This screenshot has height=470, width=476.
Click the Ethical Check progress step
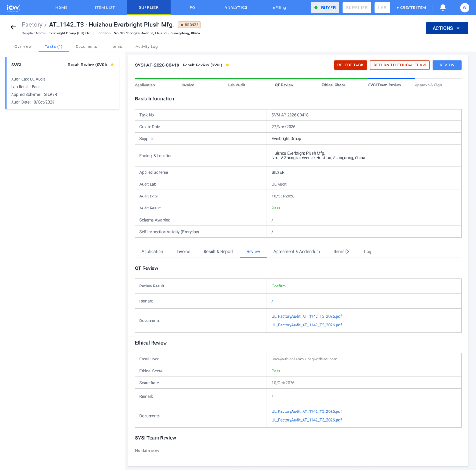click(333, 85)
